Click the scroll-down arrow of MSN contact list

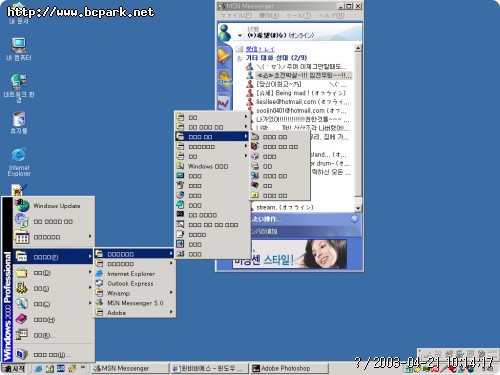point(358,208)
